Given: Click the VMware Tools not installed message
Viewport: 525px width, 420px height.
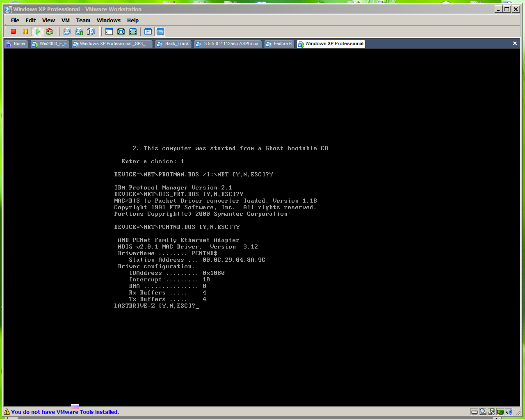Looking at the screenshot, I should [x=65, y=412].
